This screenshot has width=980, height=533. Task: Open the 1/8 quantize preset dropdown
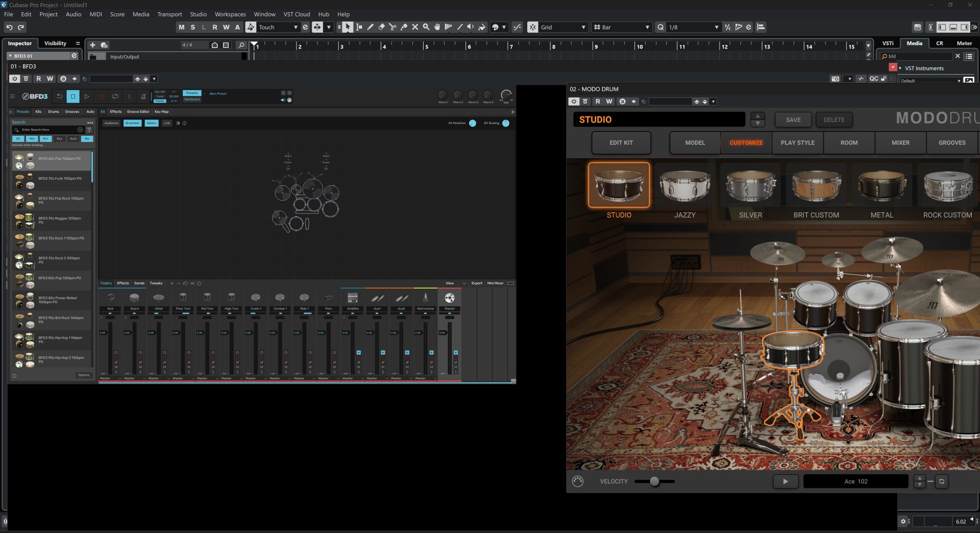click(716, 27)
